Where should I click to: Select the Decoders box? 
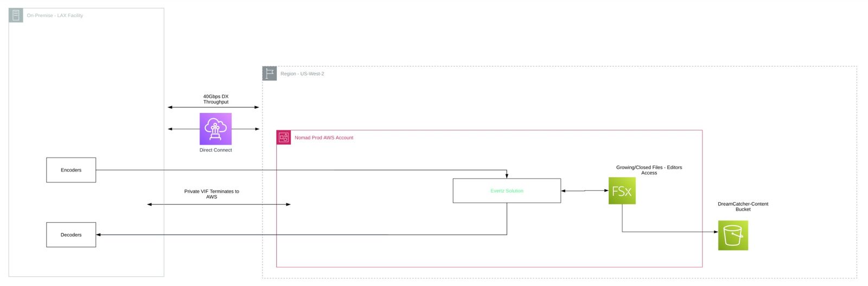coord(71,235)
